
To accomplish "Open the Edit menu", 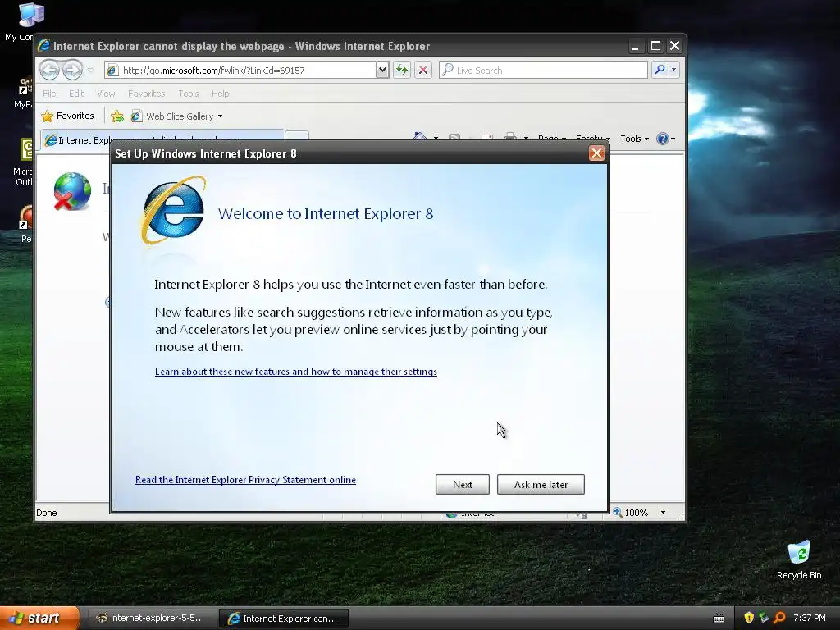I will point(76,94).
